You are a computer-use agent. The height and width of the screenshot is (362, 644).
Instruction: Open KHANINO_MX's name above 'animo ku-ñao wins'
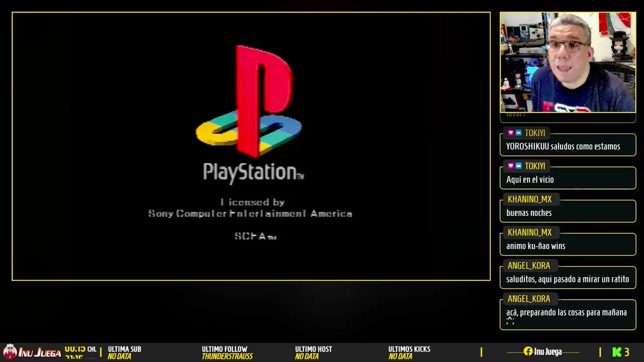tap(529, 232)
